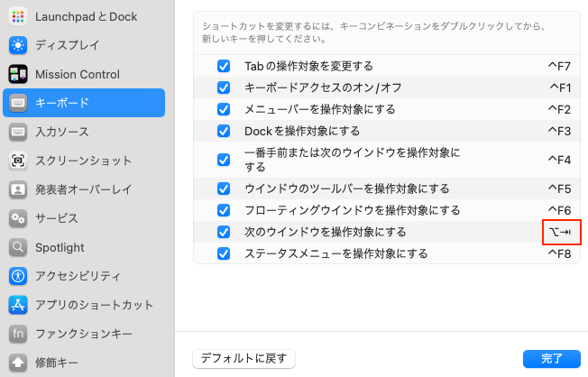Uncheck ステータスメニューを操作対象にする checkbox

click(224, 253)
